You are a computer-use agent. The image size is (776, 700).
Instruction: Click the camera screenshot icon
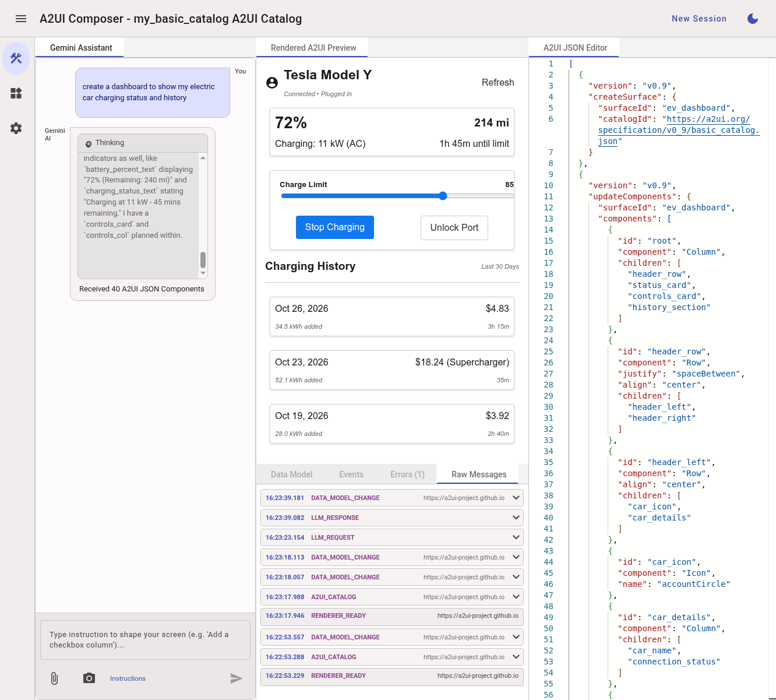89,678
